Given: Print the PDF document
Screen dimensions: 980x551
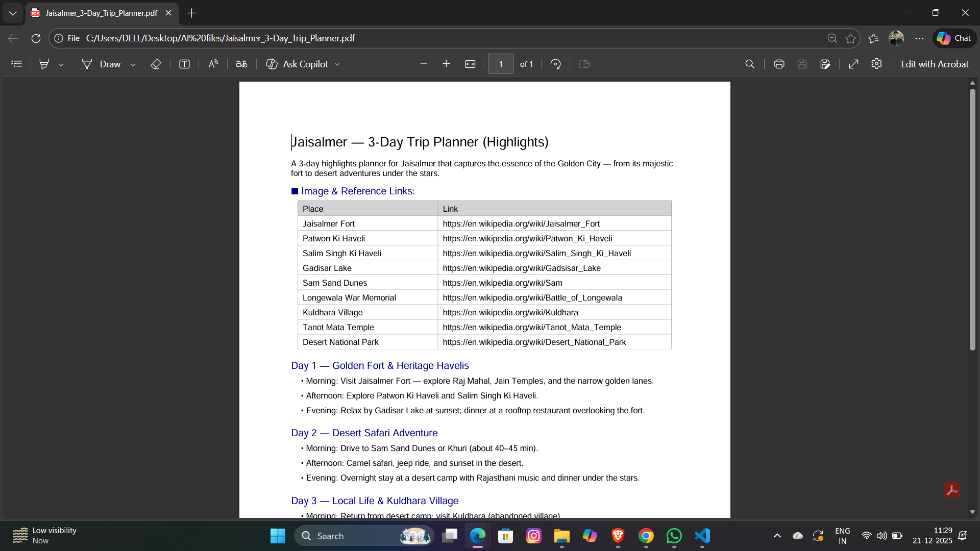Looking at the screenshot, I should (779, 64).
